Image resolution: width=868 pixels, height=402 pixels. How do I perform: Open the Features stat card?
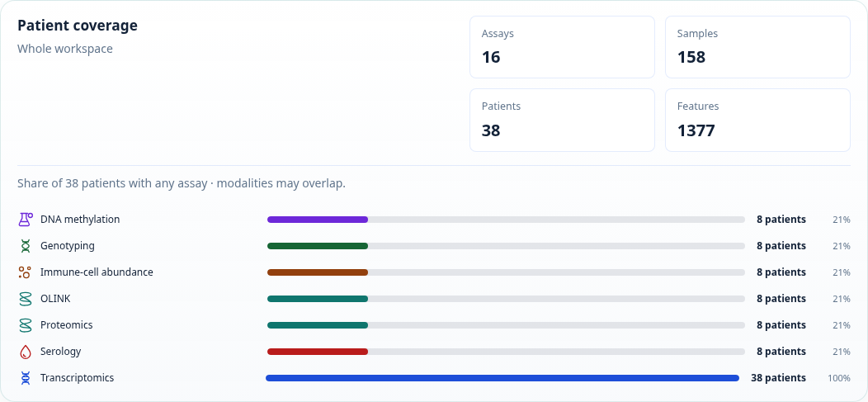[x=757, y=121]
